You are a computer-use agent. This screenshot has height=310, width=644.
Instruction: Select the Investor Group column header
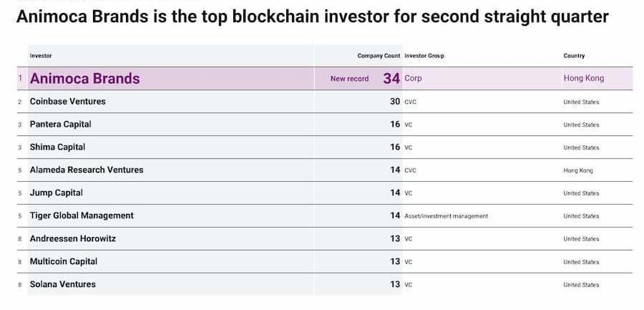[424, 56]
